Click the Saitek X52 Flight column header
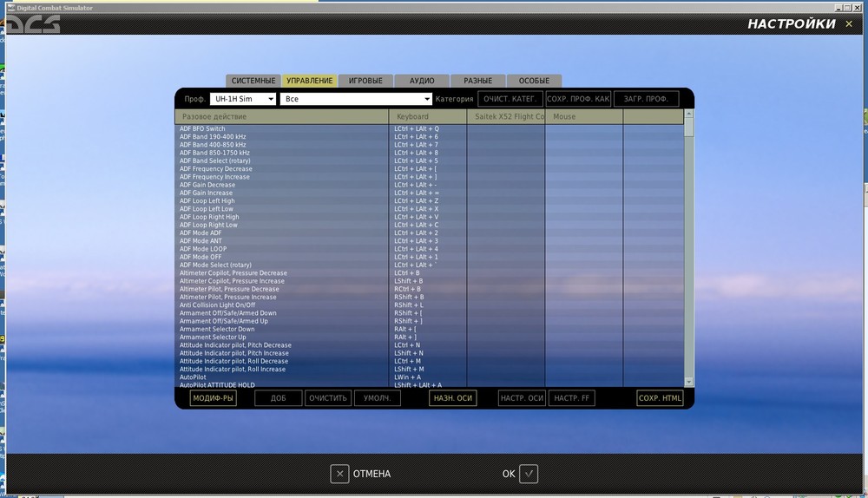Viewport: 868px width, 498px height. 506,116
